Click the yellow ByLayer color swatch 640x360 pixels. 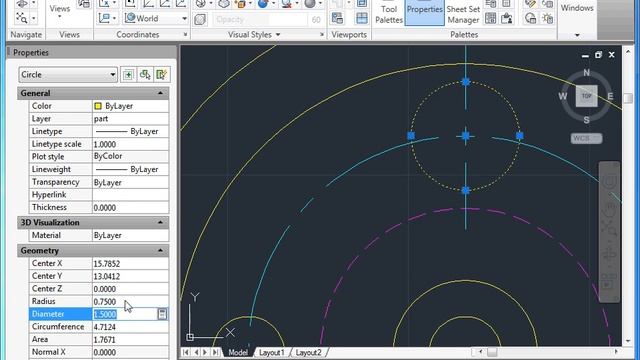click(98, 106)
